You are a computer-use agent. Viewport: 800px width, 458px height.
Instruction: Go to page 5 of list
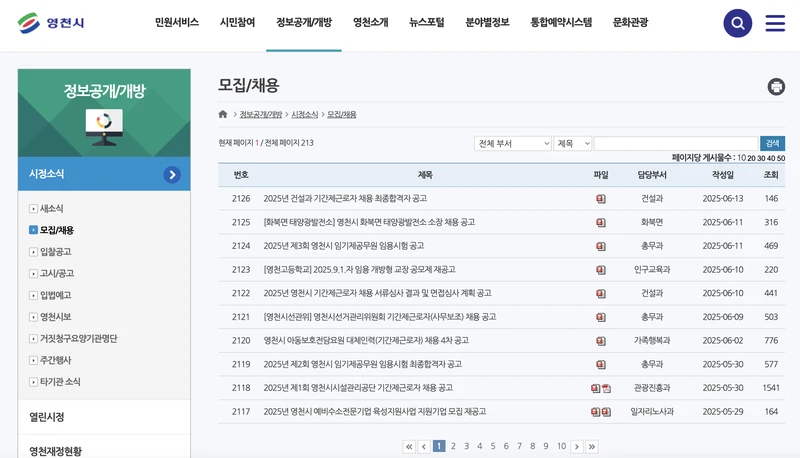pyautogui.click(x=493, y=446)
